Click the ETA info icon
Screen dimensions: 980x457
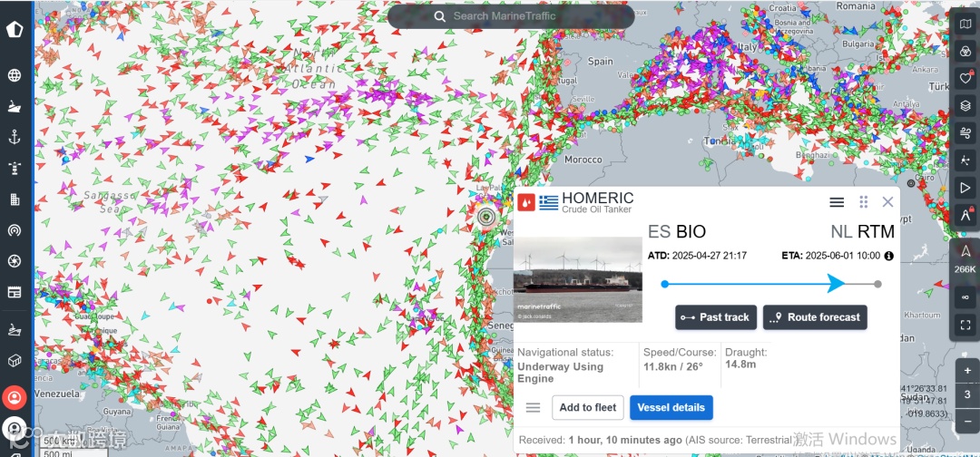(888, 256)
